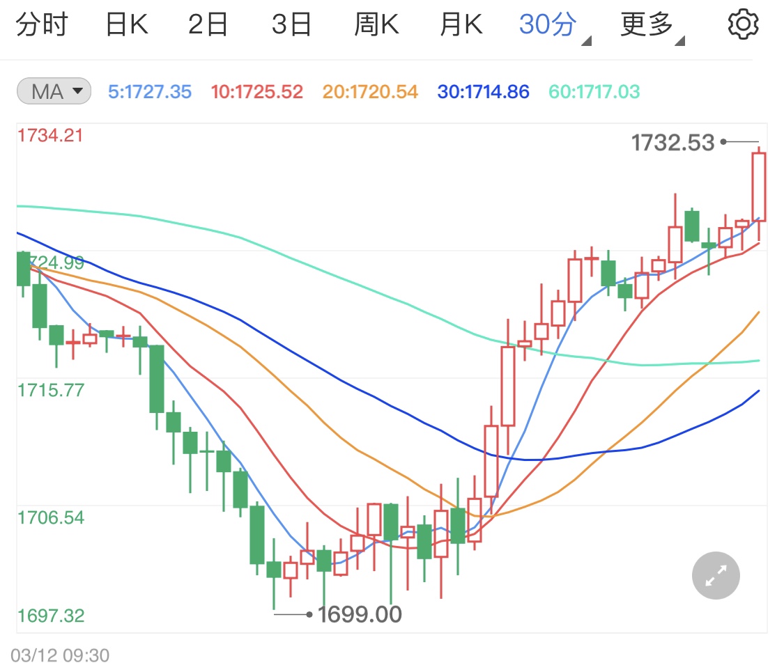Click the MA20 value 20:1720.54
This screenshot has width=784, height=672.
369,92
